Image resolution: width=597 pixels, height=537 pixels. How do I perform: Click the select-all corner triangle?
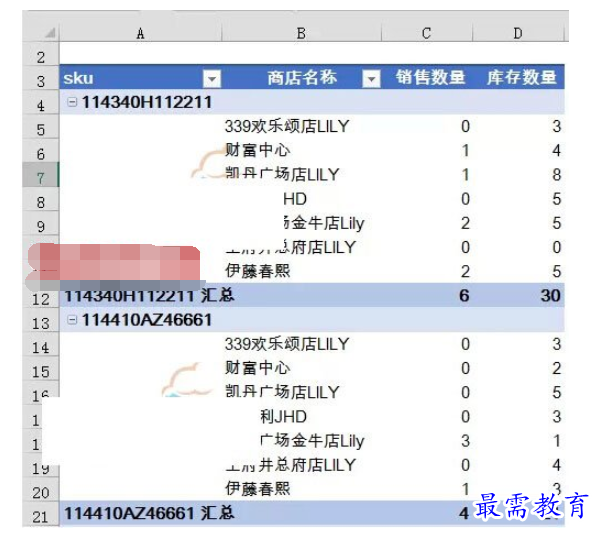tap(50, 33)
